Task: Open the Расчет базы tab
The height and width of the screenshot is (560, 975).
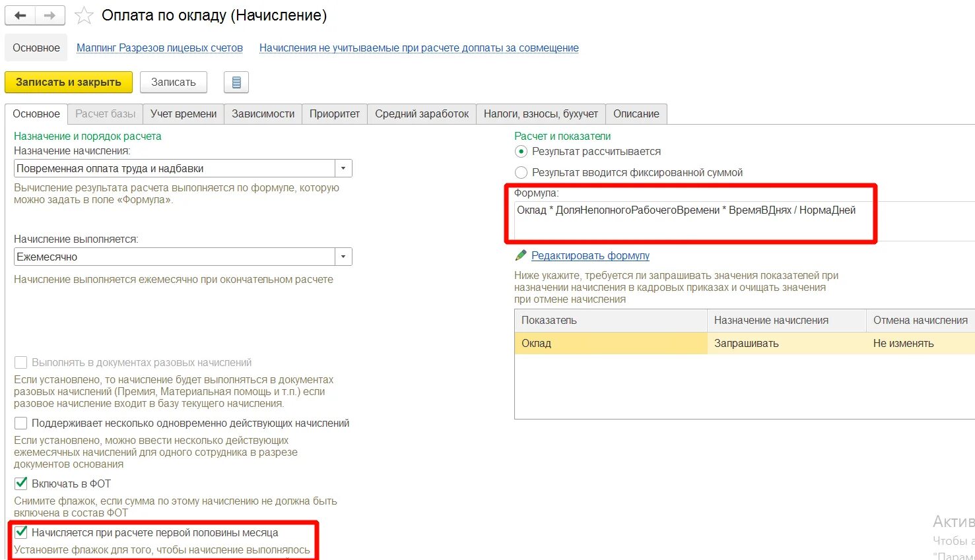Action: pyautogui.click(x=106, y=113)
